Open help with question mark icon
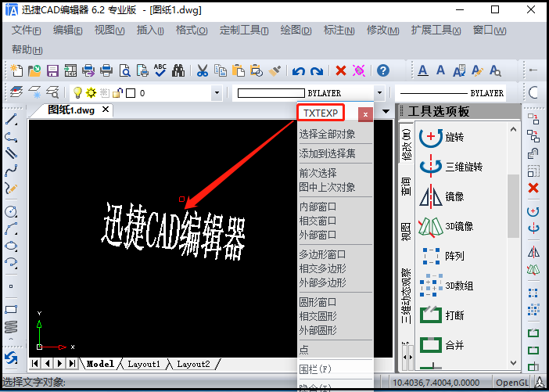 383,70
